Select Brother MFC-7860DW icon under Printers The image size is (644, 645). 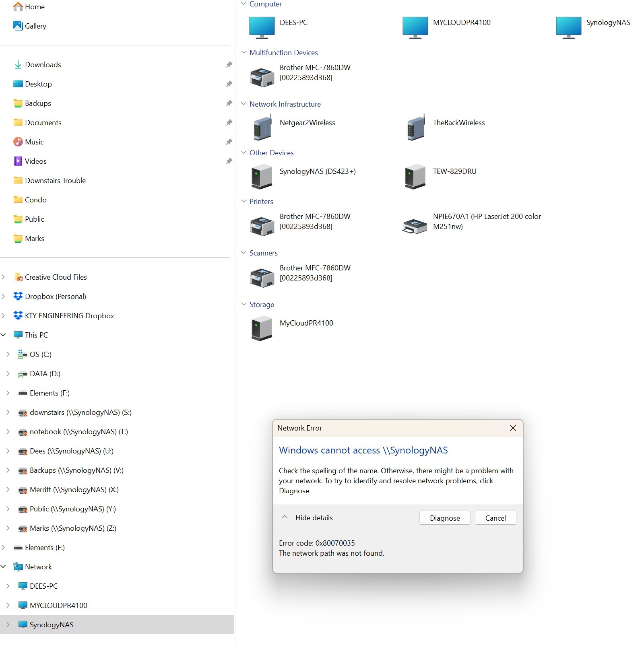pyautogui.click(x=262, y=225)
